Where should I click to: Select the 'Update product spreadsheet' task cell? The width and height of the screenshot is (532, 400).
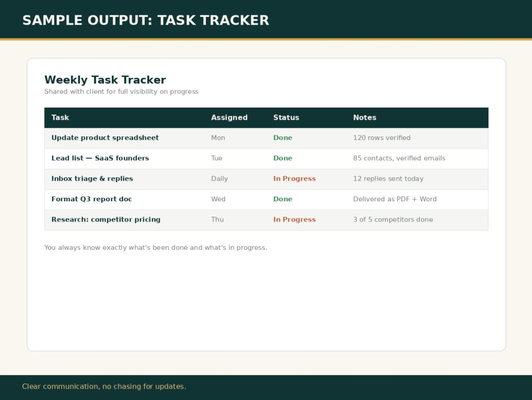click(x=105, y=138)
